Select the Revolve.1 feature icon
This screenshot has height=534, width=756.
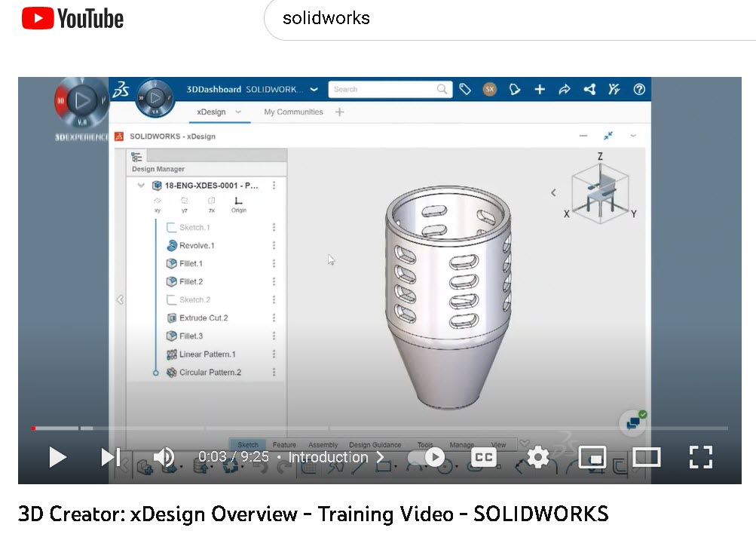[173, 244]
